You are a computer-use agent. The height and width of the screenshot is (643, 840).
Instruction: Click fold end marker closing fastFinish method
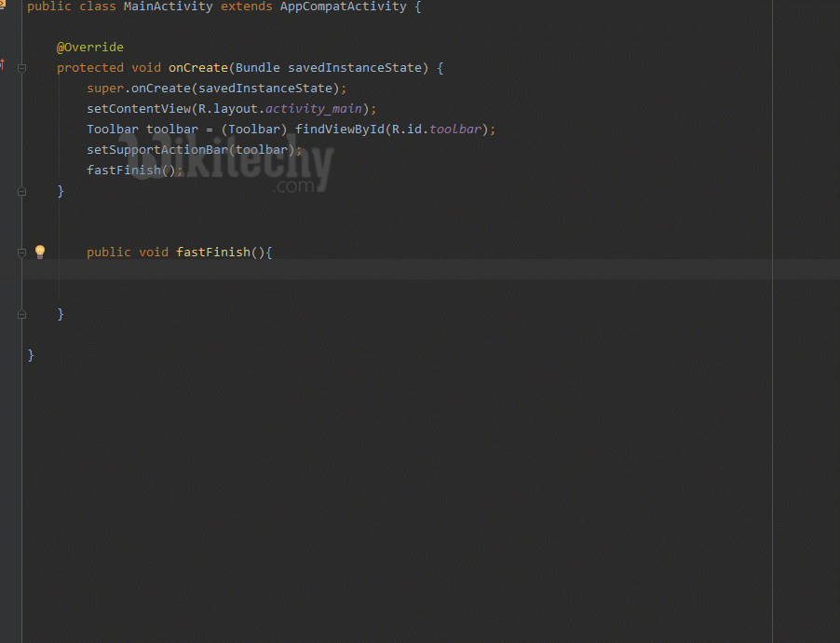[x=22, y=314]
